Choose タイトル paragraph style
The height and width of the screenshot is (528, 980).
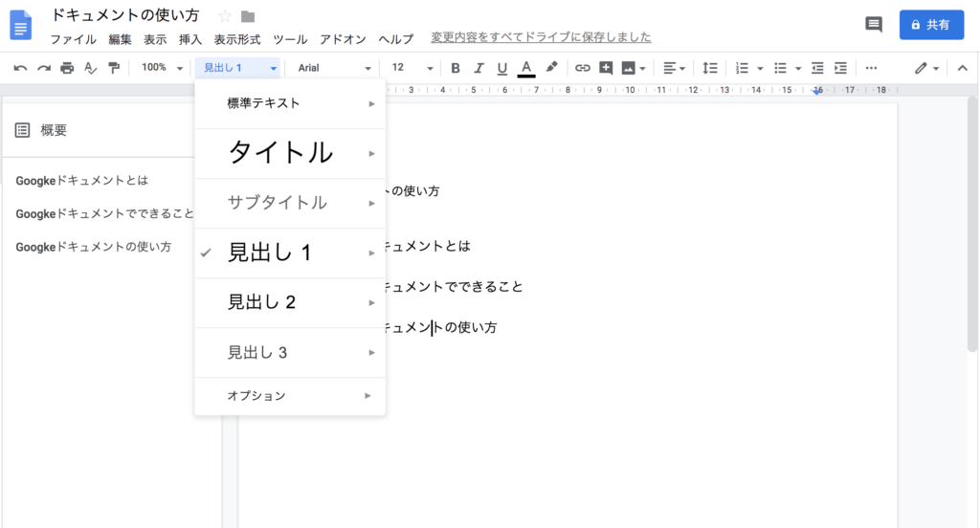290,153
